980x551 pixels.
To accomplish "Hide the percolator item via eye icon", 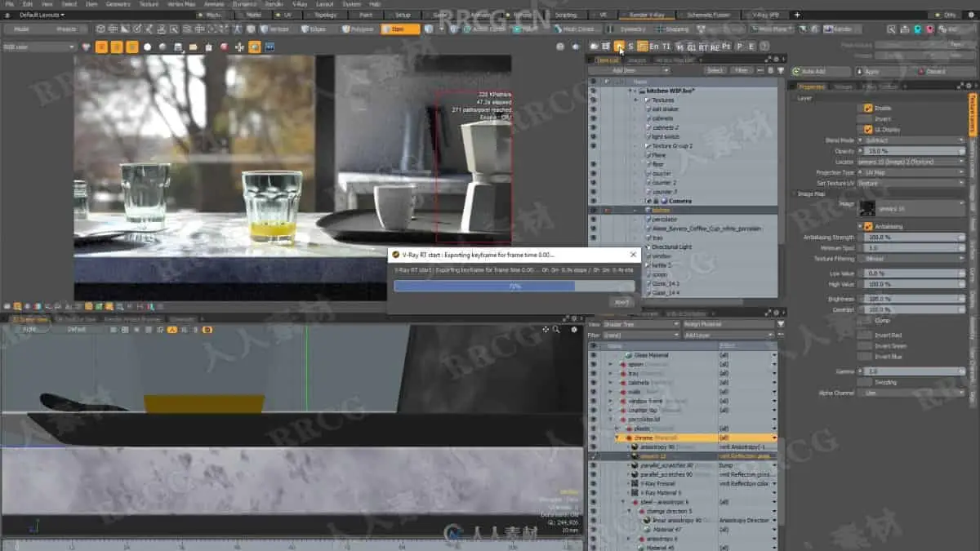I will click(x=593, y=220).
